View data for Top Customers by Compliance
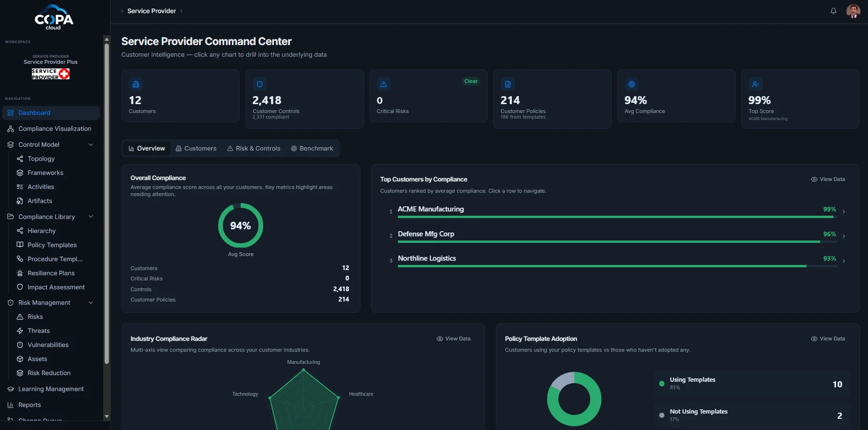This screenshot has width=868, height=430. click(828, 180)
